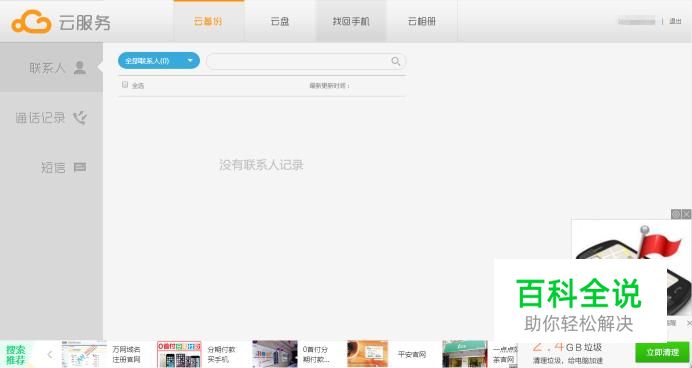The height and width of the screenshot is (368, 692).
Task: Open the 平安官网 recommendation
Action: tap(412, 354)
